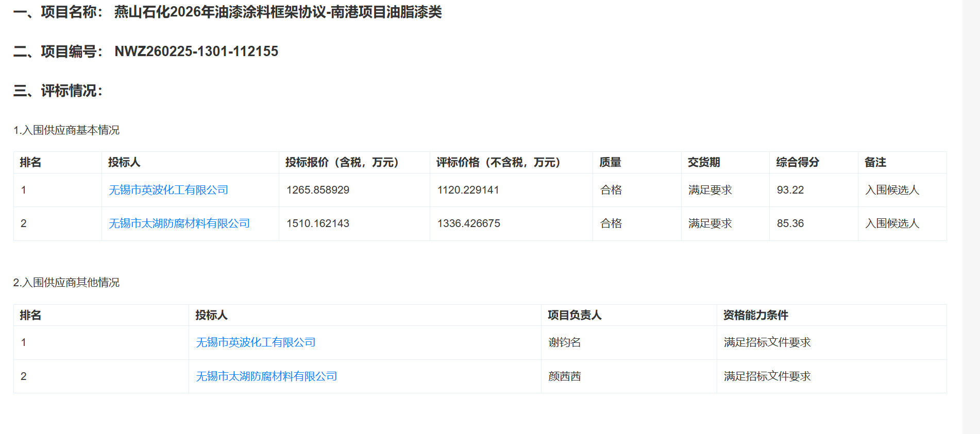Click the project leader name 颜茜茜

[564, 376]
